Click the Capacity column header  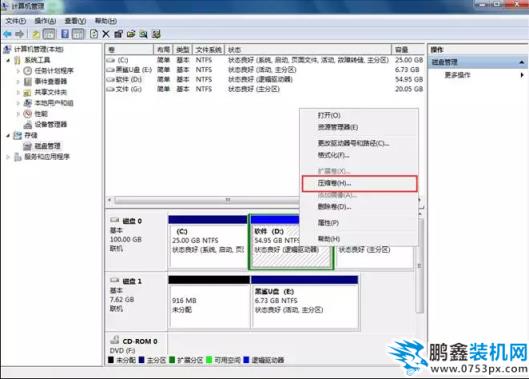tap(401, 50)
